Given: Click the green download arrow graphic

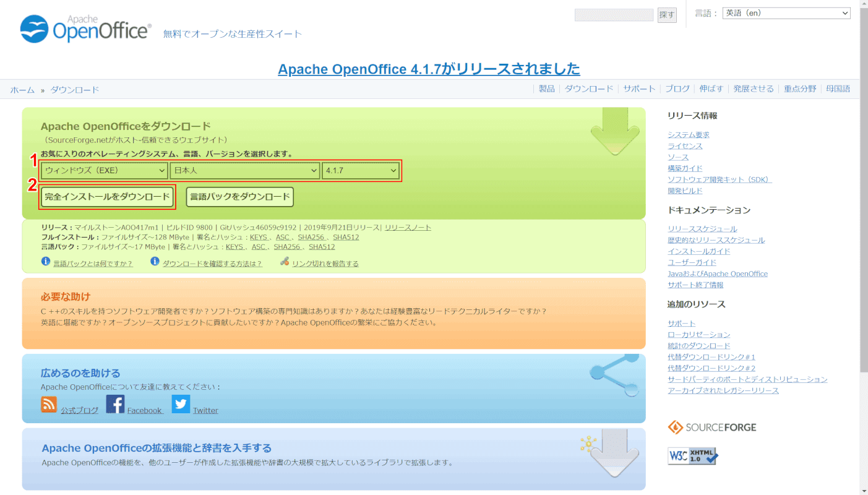Looking at the screenshot, I should tap(615, 132).
